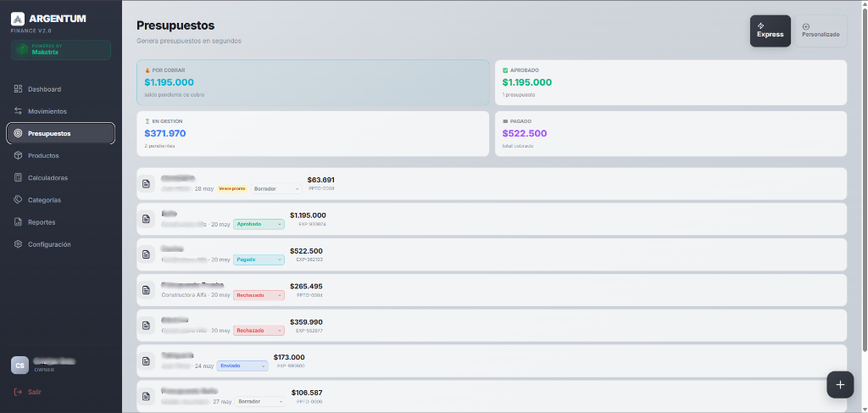Click the amount $359.990
The height and width of the screenshot is (413, 868).
(306, 321)
